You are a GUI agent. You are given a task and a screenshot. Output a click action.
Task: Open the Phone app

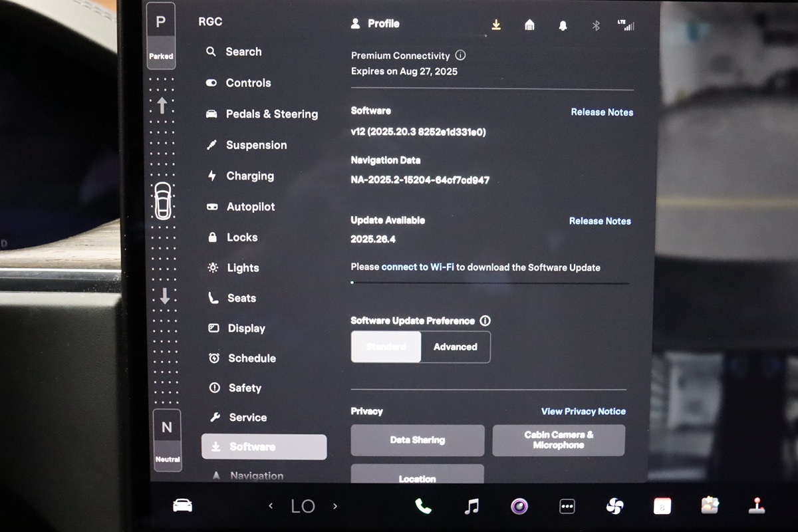coord(424,507)
